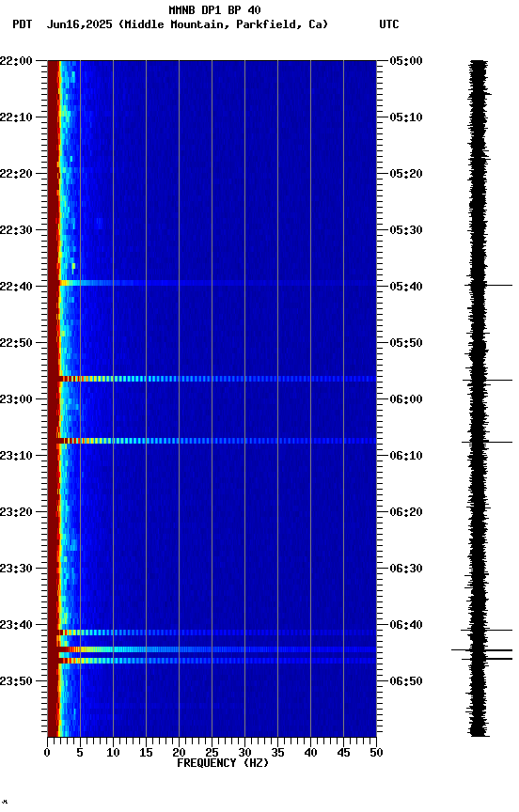Click the date label "Jun16,2025"

pyautogui.click(x=79, y=24)
